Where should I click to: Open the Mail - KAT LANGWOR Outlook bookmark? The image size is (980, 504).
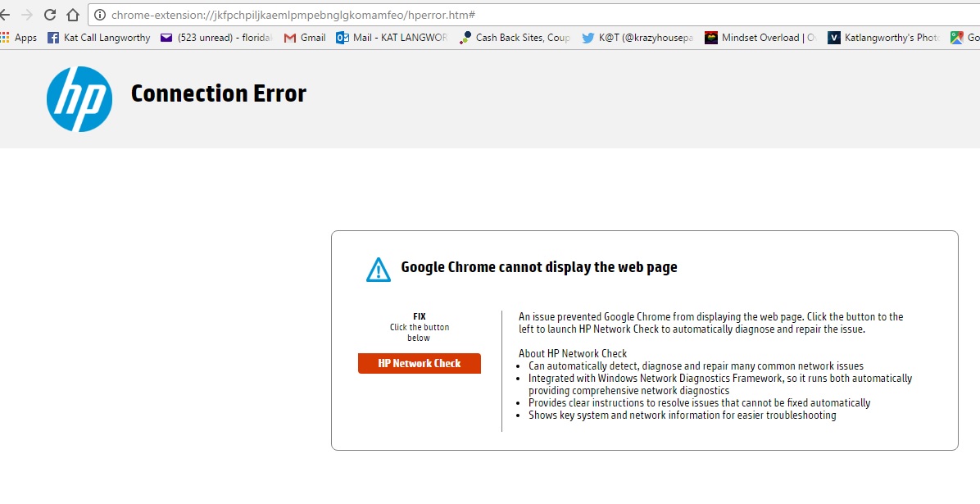[392, 38]
